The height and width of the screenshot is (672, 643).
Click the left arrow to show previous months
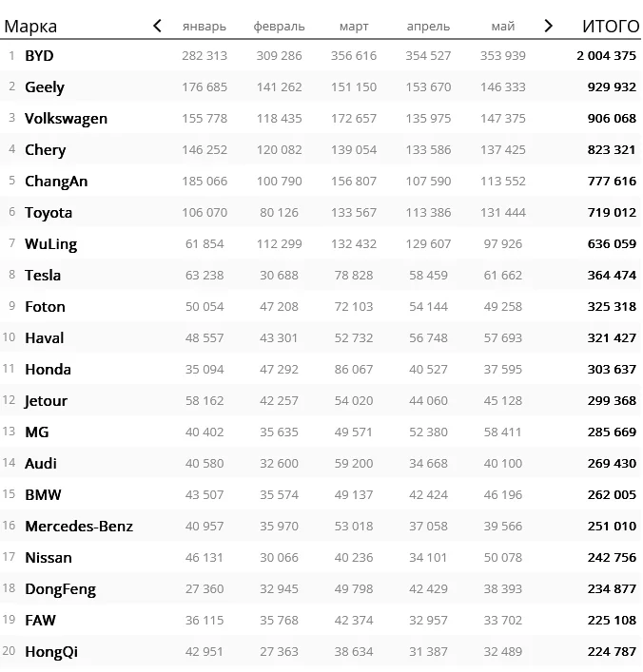coord(158,27)
